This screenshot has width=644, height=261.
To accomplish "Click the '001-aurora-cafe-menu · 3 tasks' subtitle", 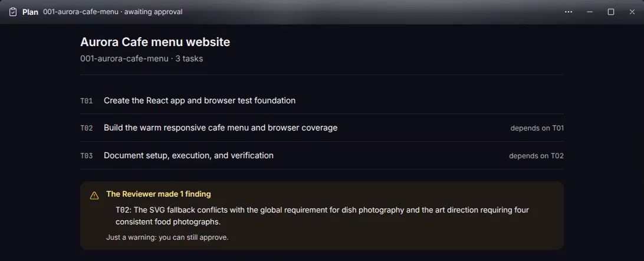I will click(x=142, y=59).
